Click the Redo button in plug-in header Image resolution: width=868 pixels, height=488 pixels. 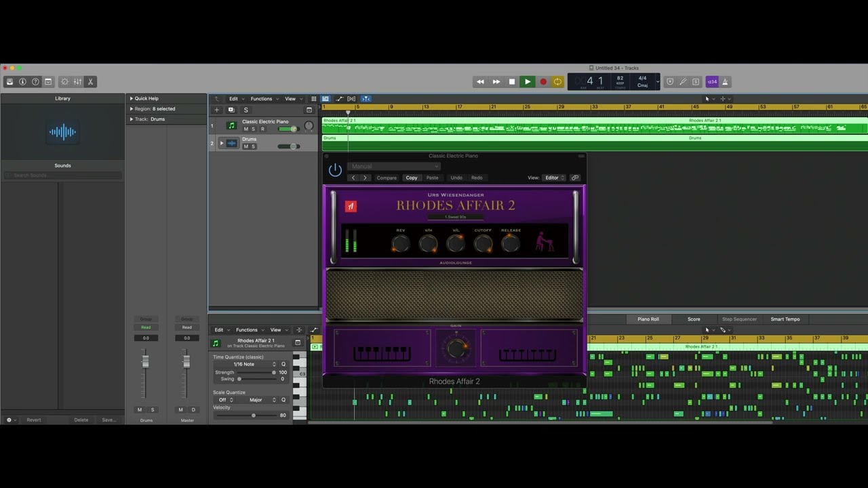477,178
